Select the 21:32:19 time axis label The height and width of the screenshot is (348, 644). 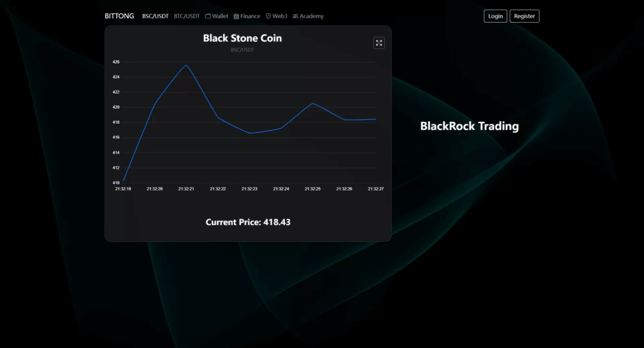pos(123,188)
